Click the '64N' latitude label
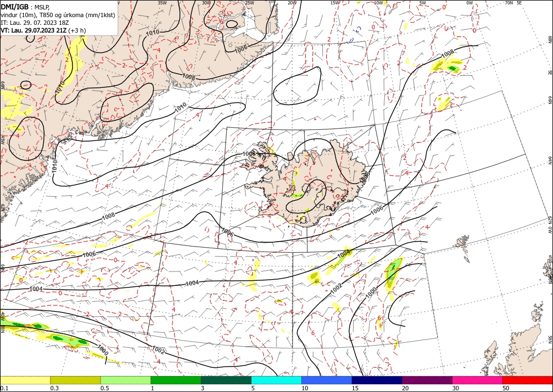 coord(550,160)
